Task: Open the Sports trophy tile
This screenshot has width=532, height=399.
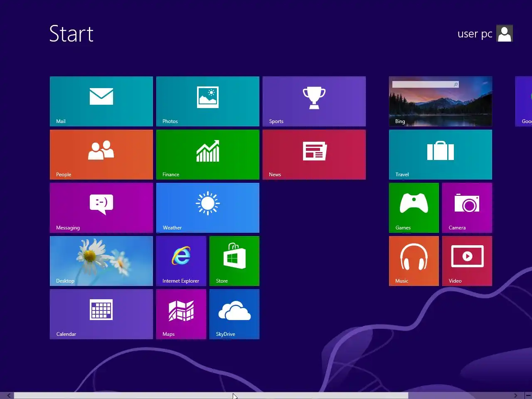Action: [314, 101]
